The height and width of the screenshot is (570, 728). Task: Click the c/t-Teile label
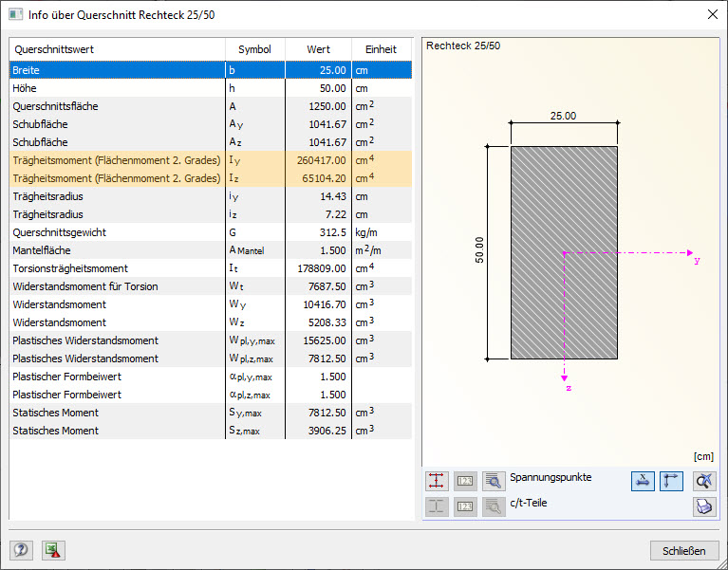click(x=529, y=503)
